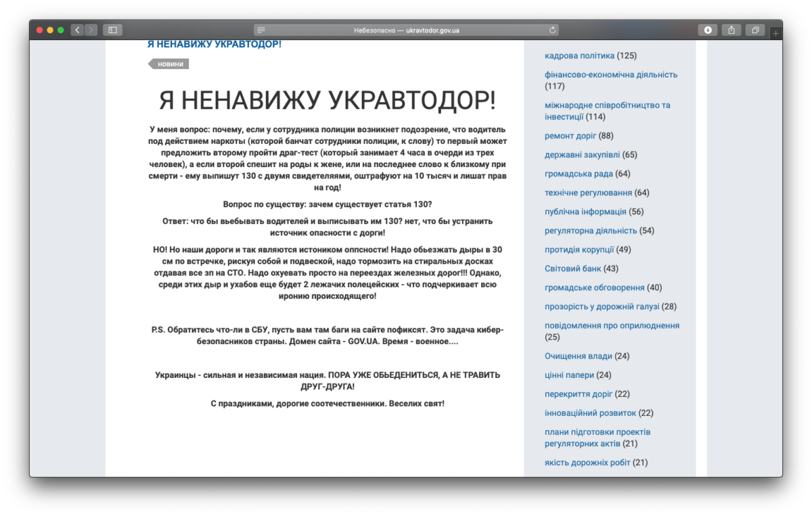Open протидія корупції category
This screenshot has width=812, height=516.
579,249
